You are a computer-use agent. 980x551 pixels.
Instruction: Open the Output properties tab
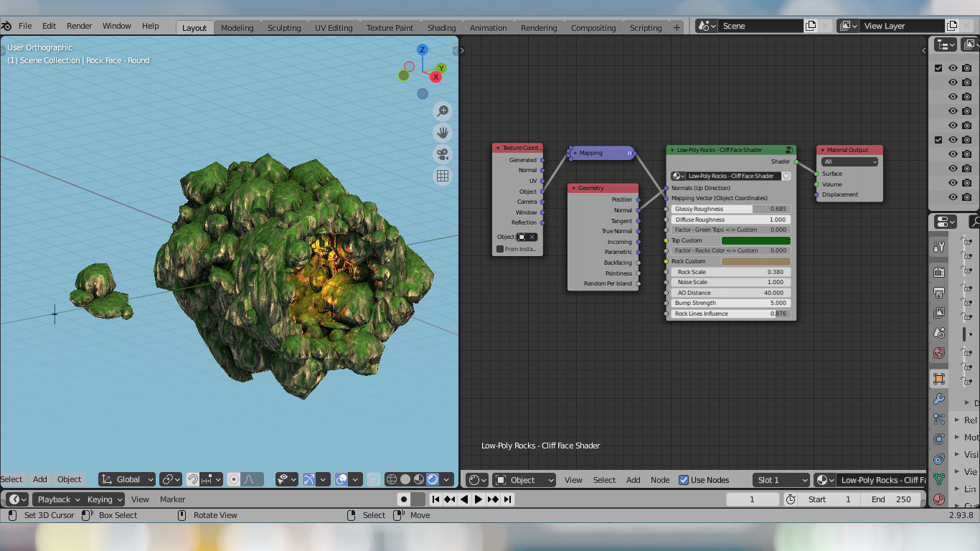coord(939,292)
